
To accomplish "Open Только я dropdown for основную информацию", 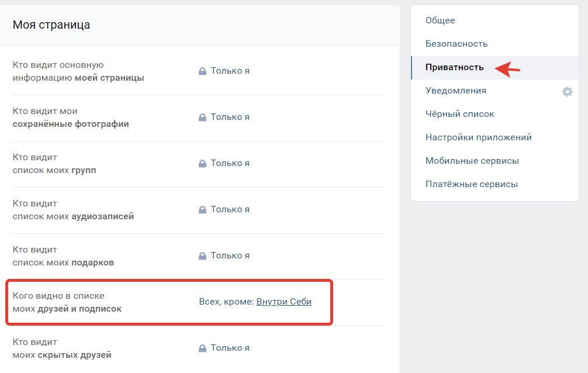I will (x=230, y=71).
